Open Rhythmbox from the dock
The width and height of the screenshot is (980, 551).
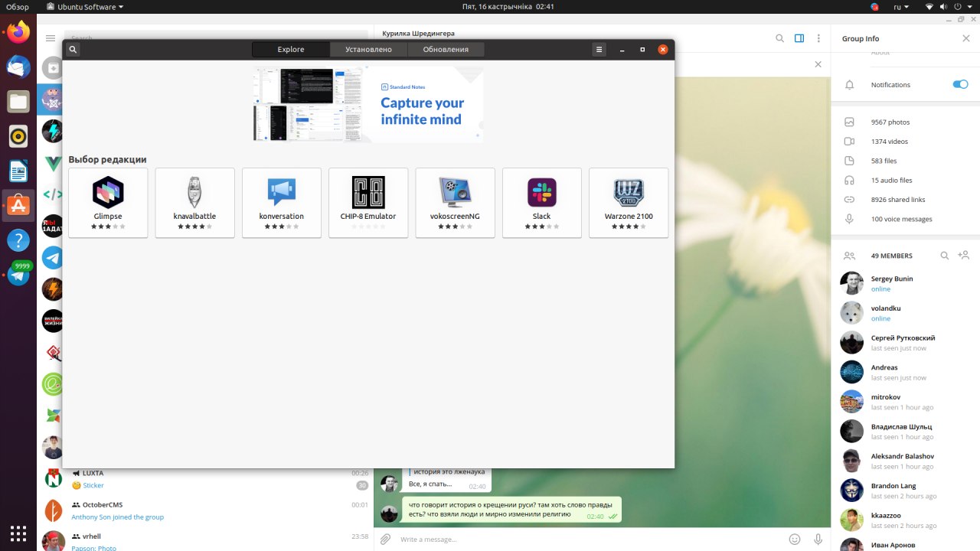(18, 136)
